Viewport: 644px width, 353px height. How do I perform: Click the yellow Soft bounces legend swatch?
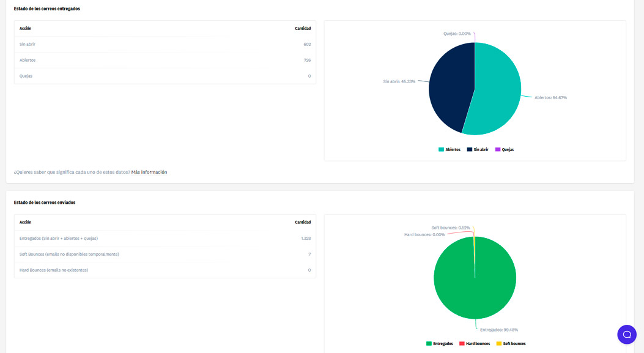click(x=499, y=344)
